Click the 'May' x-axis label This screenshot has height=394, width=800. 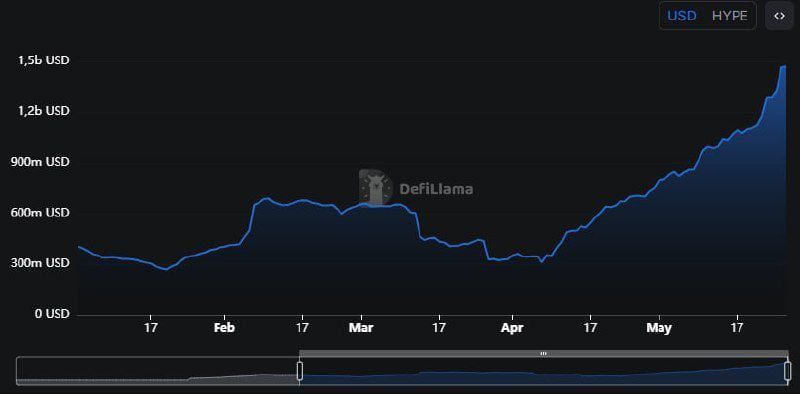(659, 328)
